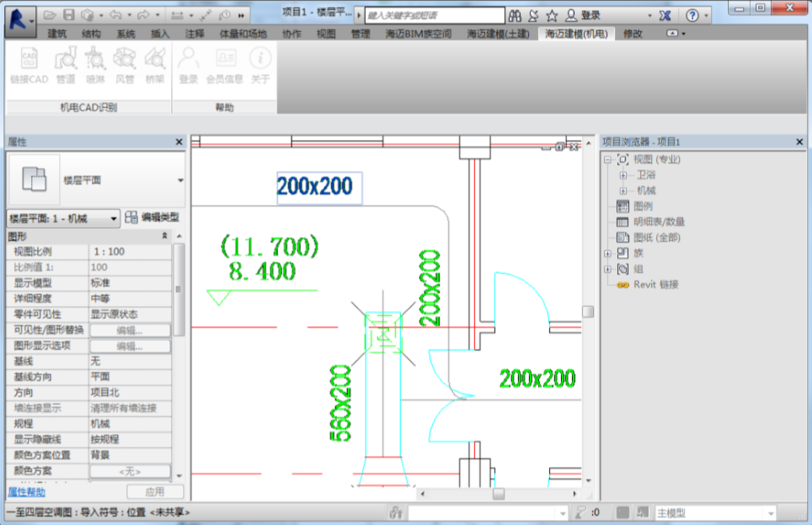
Task: Click 编辑 button for 图形显示选项
Action: click(x=130, y=346)
